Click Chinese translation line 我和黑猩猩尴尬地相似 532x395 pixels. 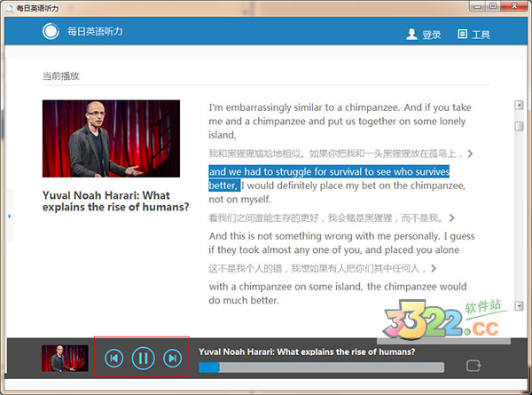click(335, 154)
